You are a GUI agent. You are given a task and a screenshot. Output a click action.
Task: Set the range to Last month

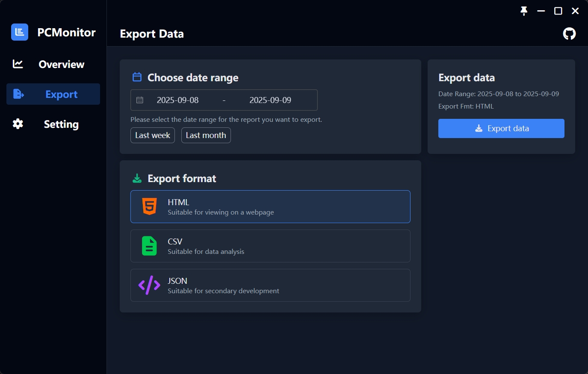point(206,135)
